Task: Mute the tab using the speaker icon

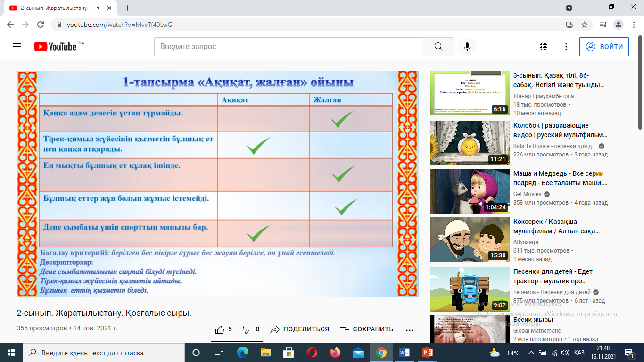Action: point(99,8)
